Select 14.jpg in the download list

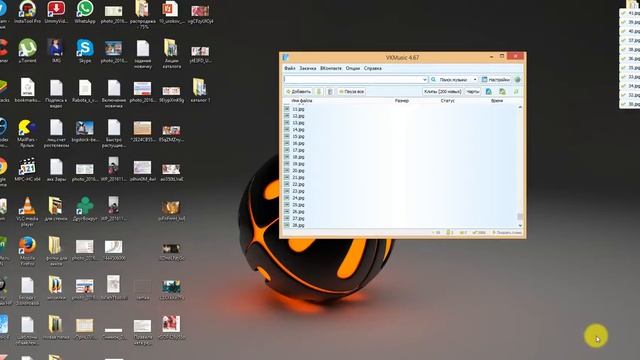point(298,129)
